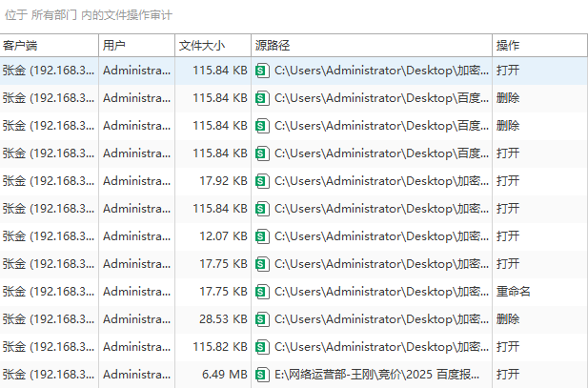This screenshot has width=588, height=388.
Task: Click the file icon beside the E:\网络运营部 path
Action: [262, 374]
